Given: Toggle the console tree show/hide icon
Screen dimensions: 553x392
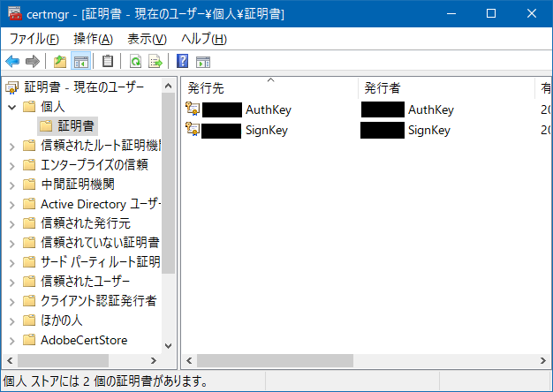Looking at the screenshot, I should coord(80,62).
